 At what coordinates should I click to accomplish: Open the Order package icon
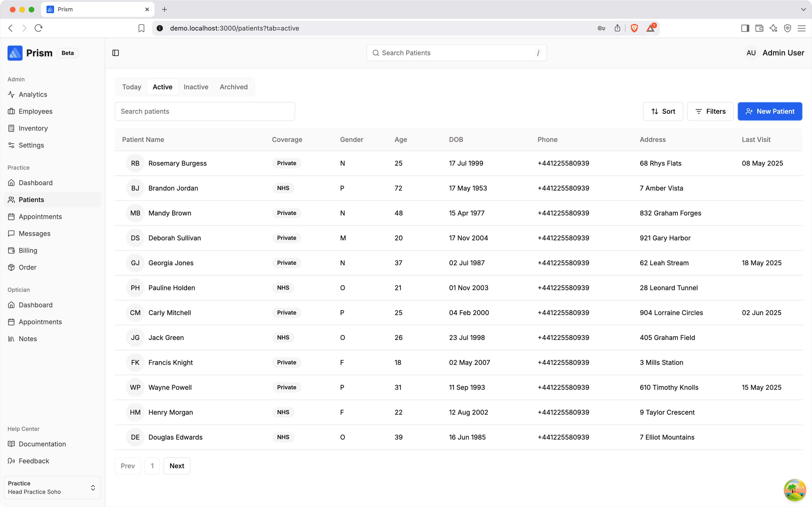pyautogui.click(x=12, y=267)
